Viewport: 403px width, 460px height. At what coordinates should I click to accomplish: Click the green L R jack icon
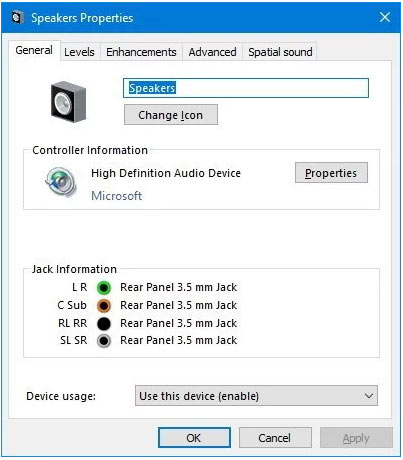pos(104,287)
